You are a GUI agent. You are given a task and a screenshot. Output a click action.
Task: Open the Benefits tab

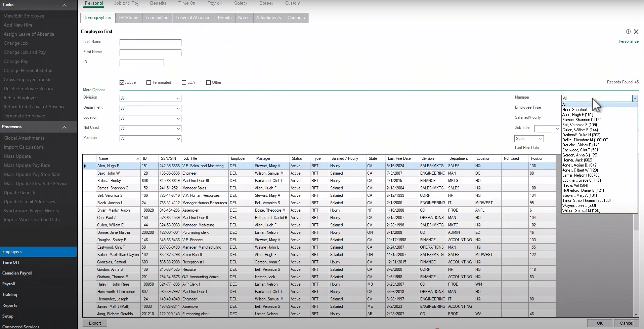pos(158,3)
